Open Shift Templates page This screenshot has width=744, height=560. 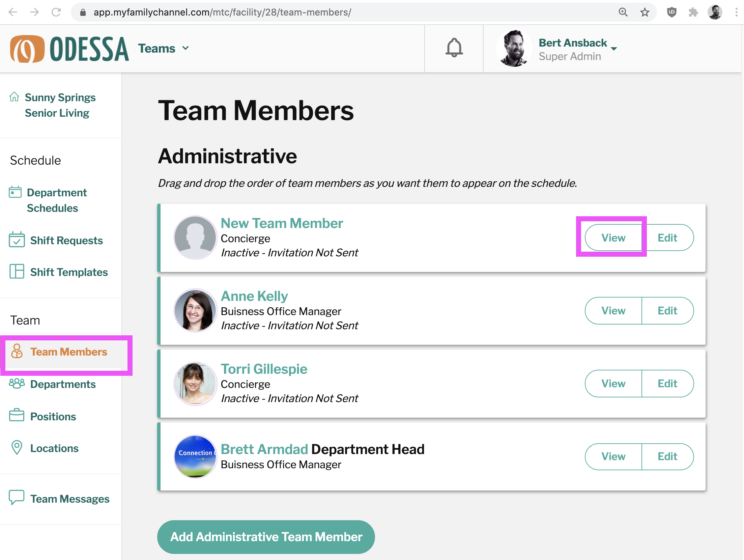69,272
